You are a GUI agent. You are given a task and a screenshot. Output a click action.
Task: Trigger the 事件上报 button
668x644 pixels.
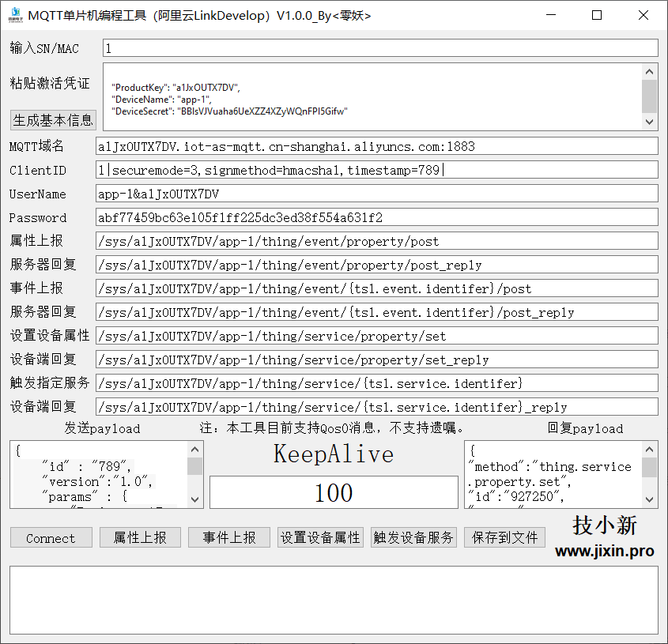[x=229, y=537]
